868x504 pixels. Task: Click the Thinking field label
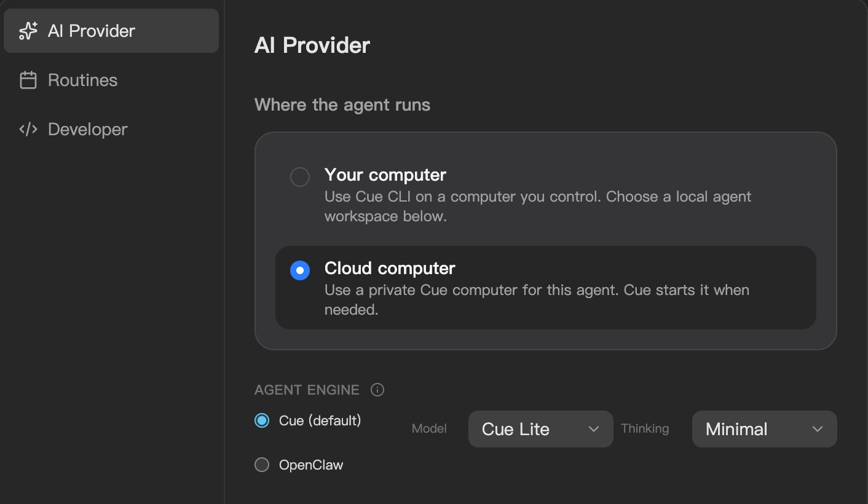(x=645, y=429)
